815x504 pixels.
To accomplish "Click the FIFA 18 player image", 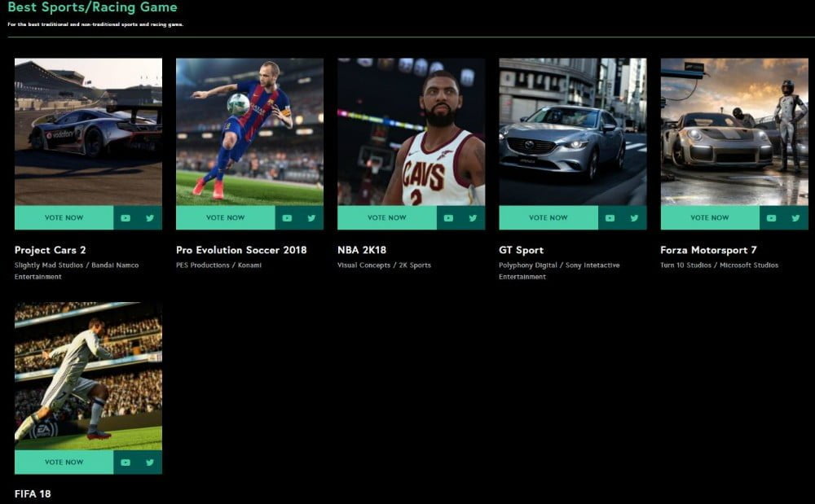I will click(x=88, y=376).
